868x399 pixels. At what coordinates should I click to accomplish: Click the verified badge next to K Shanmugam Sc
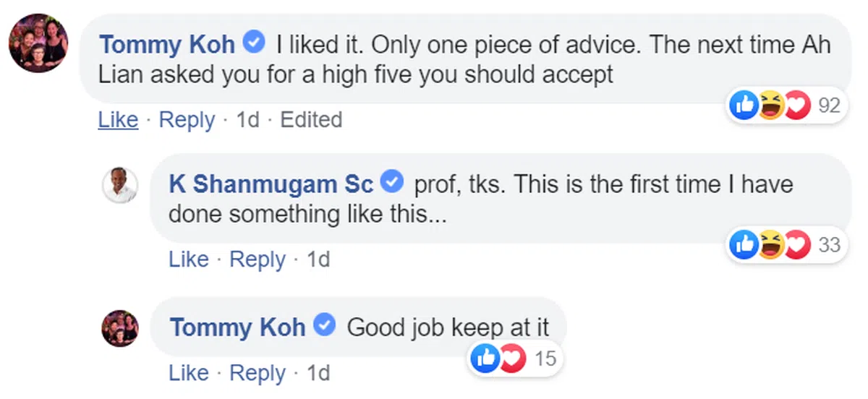pyautogui.click(x=391, y=184)
